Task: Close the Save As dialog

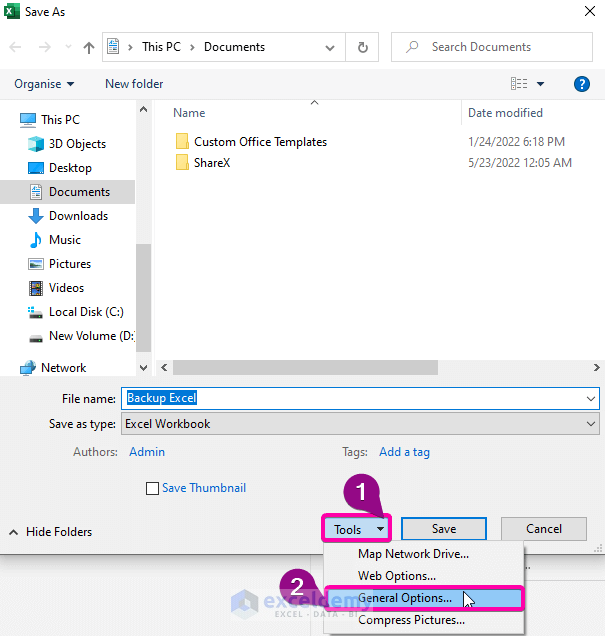Action: 590,11
